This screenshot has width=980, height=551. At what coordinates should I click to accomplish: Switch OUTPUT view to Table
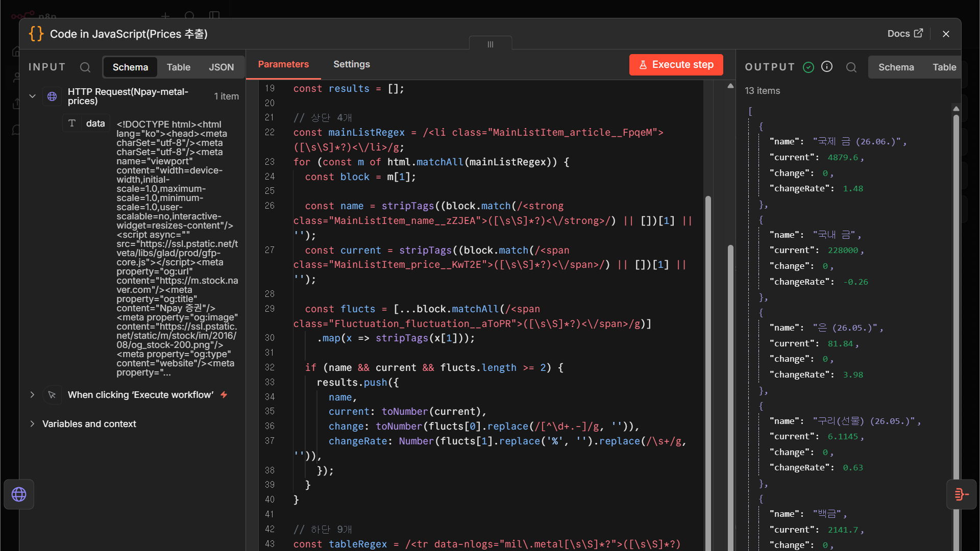(x=944, y=67)
